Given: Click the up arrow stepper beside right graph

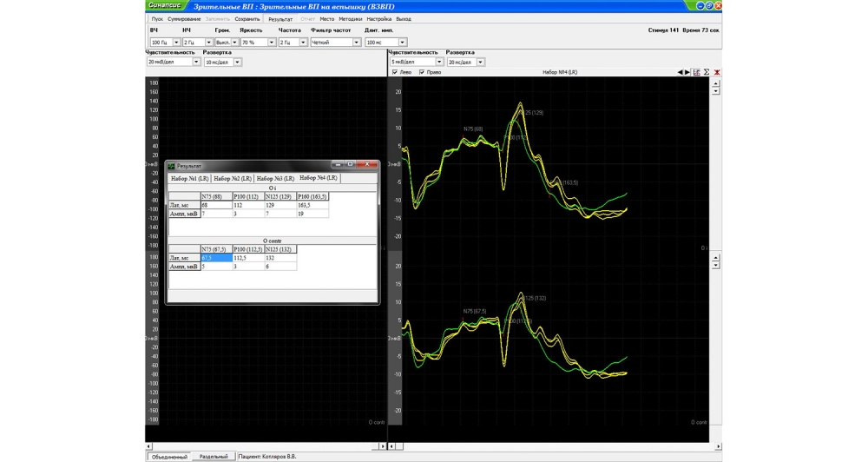Looking at the screenshot, I should pyautogui.click(x=715, y=82).
